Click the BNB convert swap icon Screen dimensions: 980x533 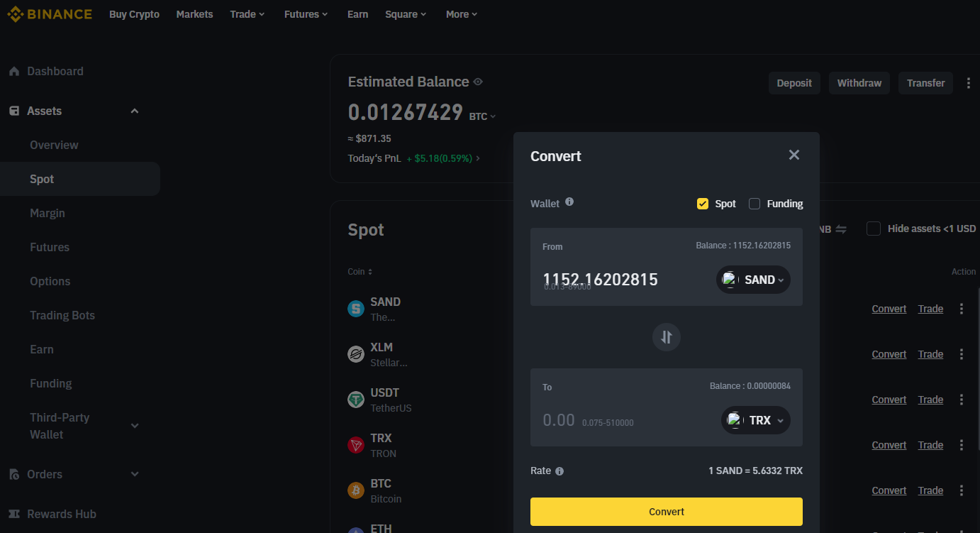click(x=841, y=229)
